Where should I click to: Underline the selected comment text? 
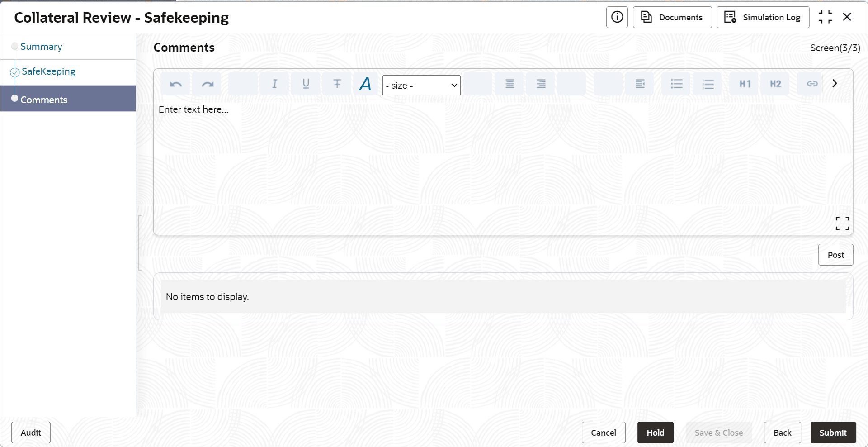click(x=306, y=84)
